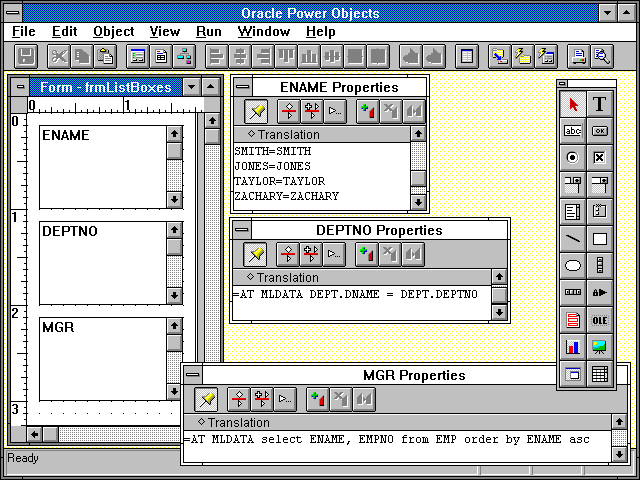
Task: Pick the OLE control tool
Action: pos(600,320)
